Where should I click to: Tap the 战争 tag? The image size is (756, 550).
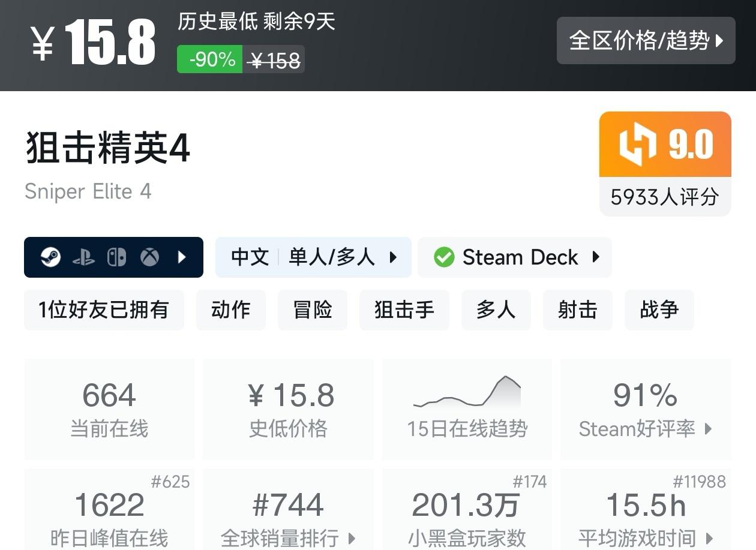(659, 309)
